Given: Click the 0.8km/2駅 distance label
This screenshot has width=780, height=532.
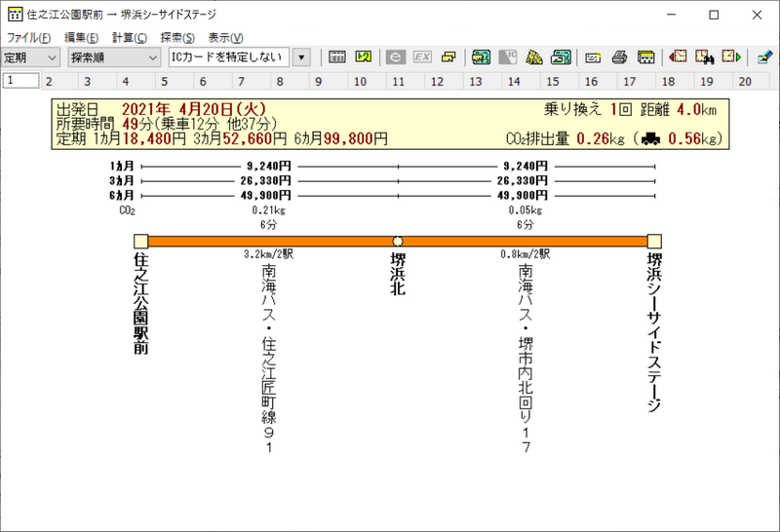Looking at the screenshot, I should (x=526, y=254).
